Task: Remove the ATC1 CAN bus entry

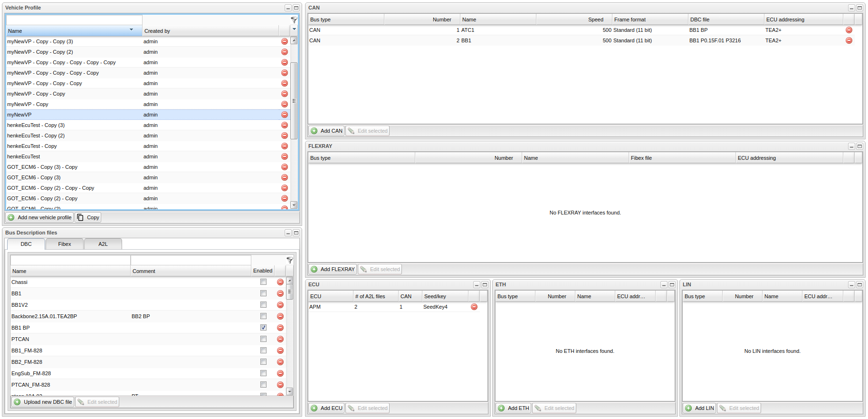Action: [x=849, y=30]
